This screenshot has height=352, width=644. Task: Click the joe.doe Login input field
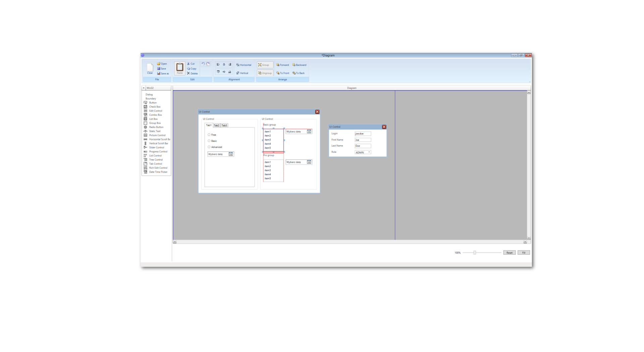click(363, 133)
